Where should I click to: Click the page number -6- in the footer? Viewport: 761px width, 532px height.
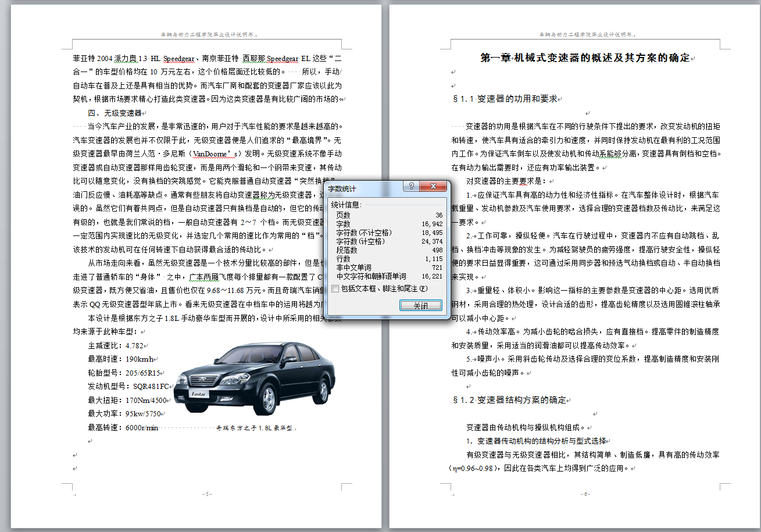tap(585, 494)
